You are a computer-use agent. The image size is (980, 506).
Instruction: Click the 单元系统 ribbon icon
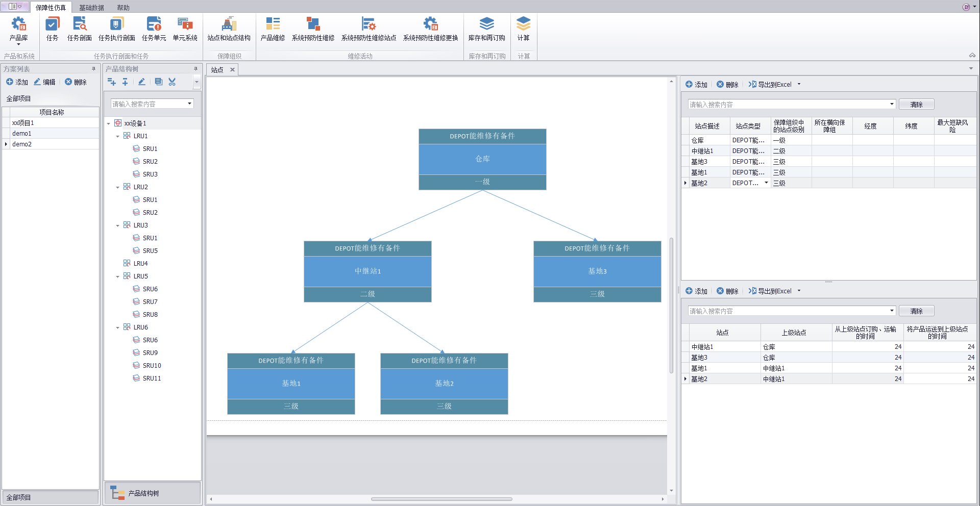[185, 30]
